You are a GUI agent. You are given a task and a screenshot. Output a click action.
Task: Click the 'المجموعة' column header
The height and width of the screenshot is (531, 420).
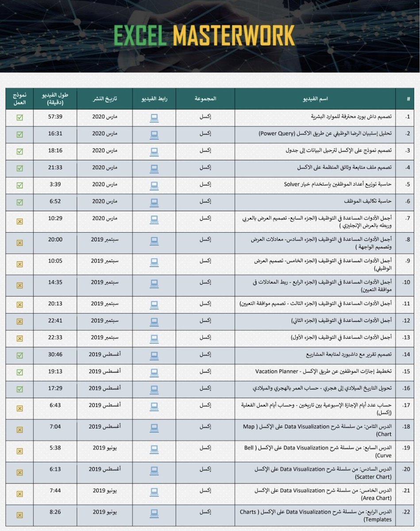click(x=205, y=99)
